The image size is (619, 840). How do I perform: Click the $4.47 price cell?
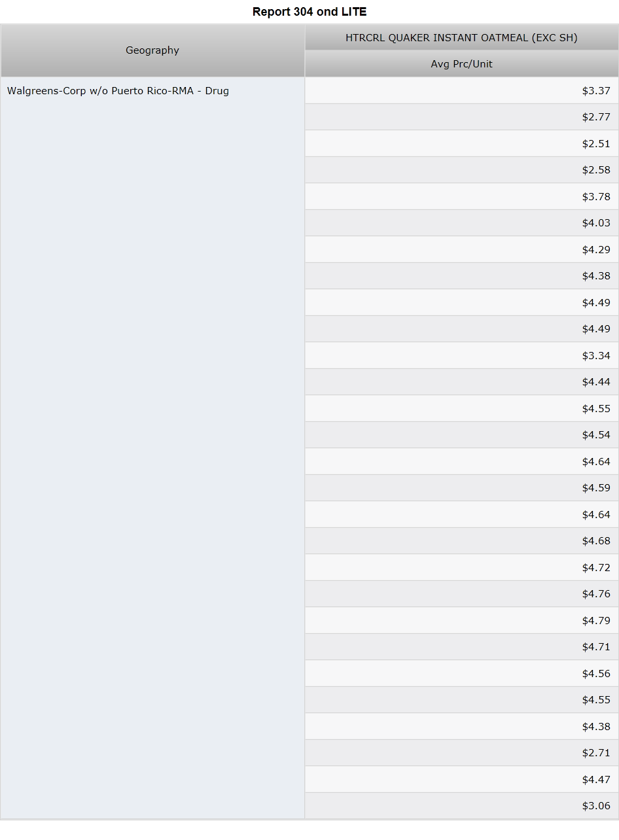461,779
